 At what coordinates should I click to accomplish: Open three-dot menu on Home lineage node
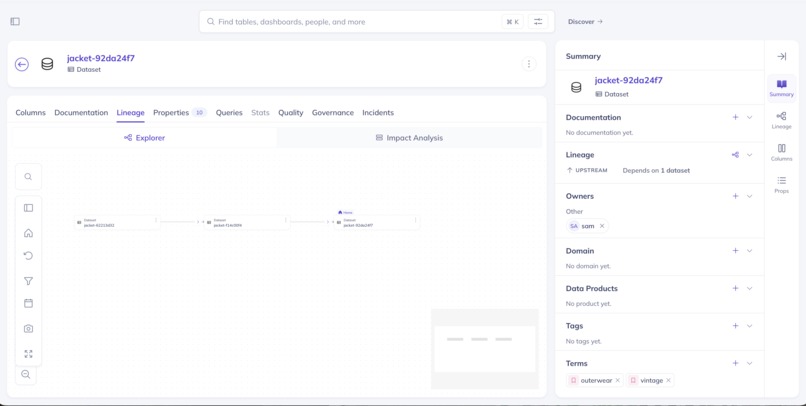click(415, 220)
